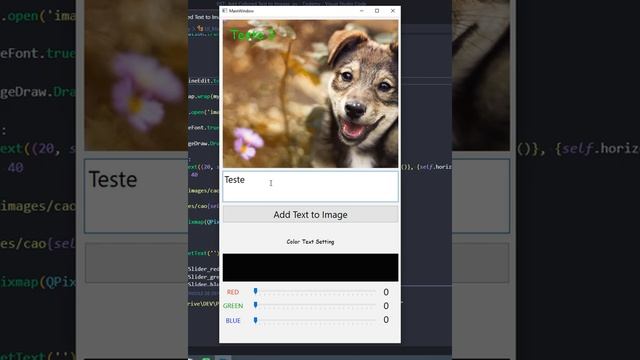
Task: Click the black color preview box
Action: 310,267
